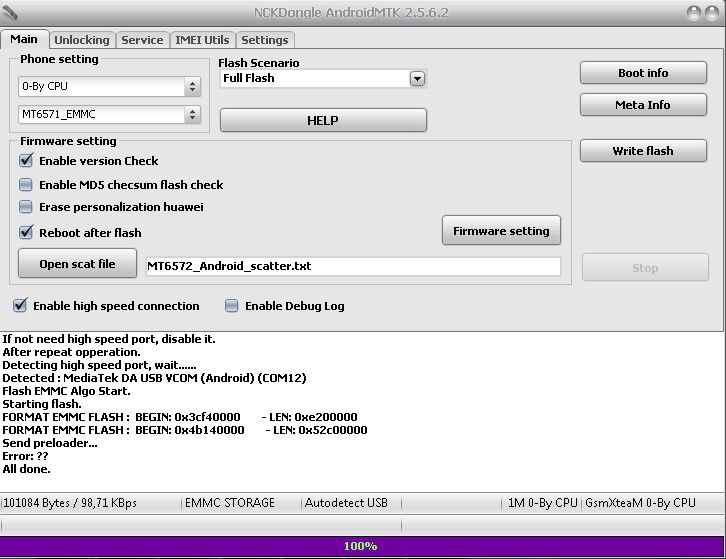The height and width of the screenshot is (559, 726).
Task: Open the Unlocking tab
Action: 82,40
